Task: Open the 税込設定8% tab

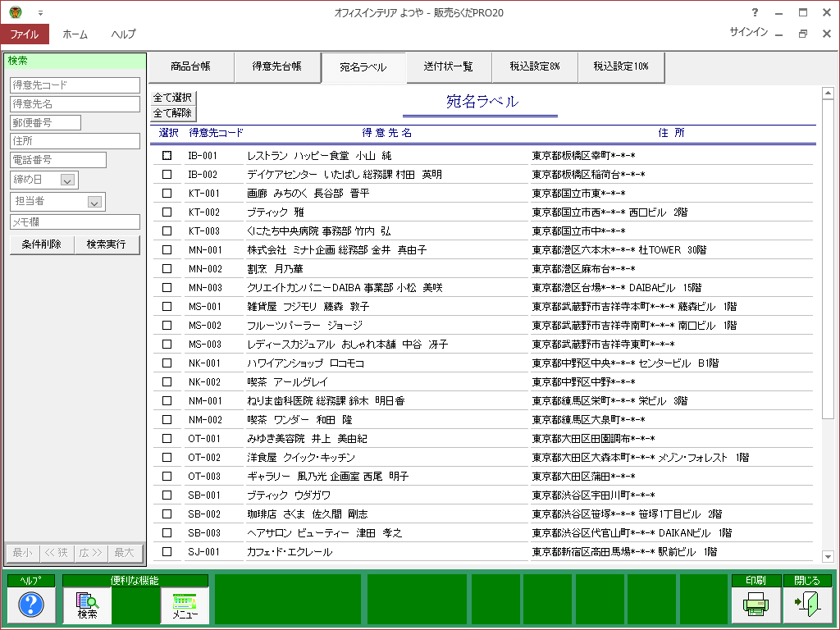Action: 535,67
